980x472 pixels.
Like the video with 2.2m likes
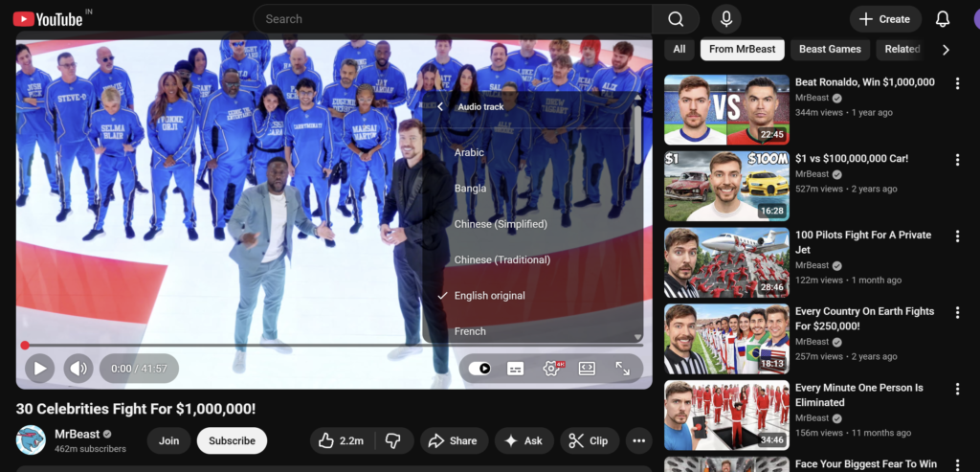(342, 440)
